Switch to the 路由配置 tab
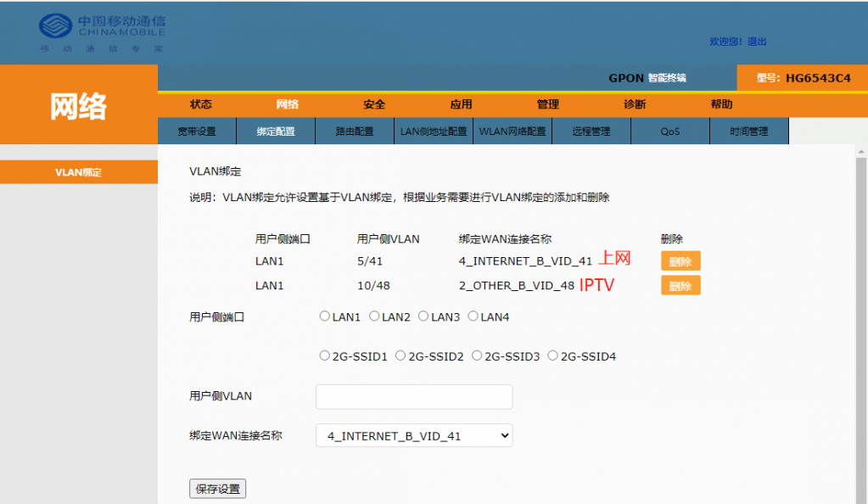The height and width of the screenshot is (504, 868). [355, 132]
